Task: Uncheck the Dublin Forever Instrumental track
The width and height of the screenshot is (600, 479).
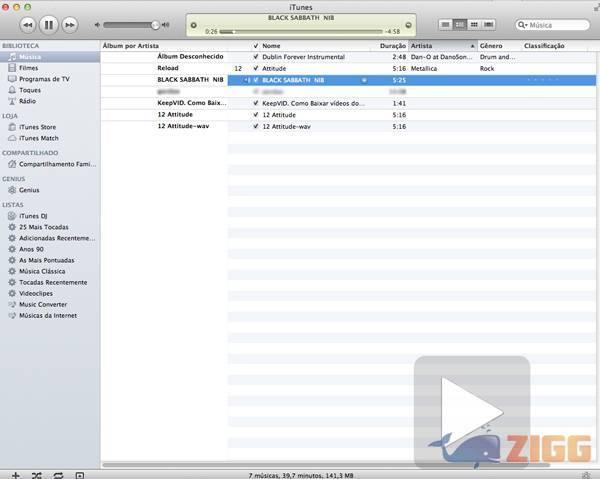Action: (256, 57)
